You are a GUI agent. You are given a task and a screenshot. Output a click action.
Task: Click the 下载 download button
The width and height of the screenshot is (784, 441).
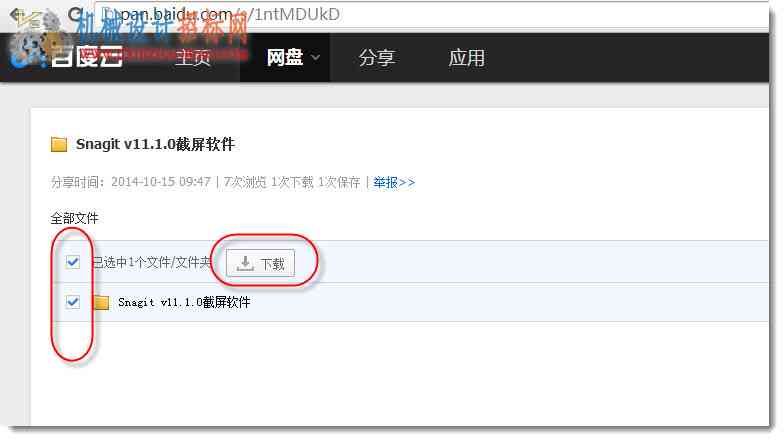[x=260, y=263]
